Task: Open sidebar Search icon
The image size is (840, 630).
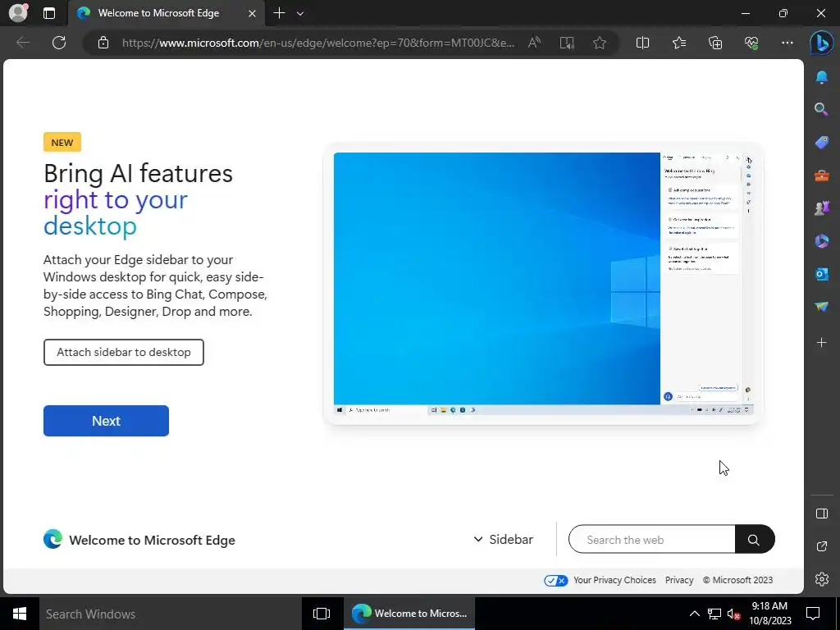Action: pos(821,110)
